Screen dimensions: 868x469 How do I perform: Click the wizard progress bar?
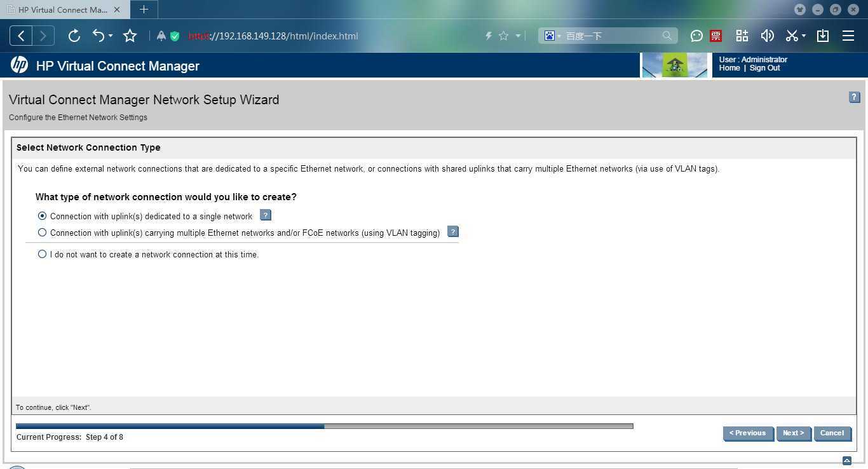point(325,426)
